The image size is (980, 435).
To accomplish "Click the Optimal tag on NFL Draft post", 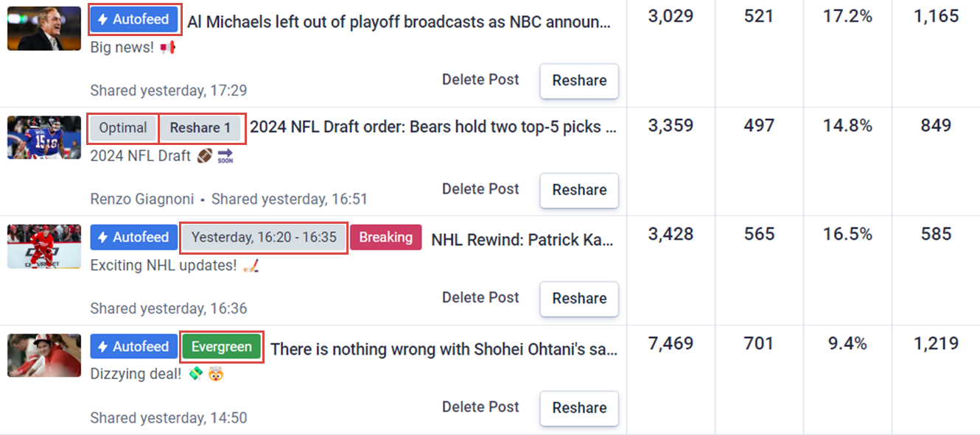I will [123, 128].
